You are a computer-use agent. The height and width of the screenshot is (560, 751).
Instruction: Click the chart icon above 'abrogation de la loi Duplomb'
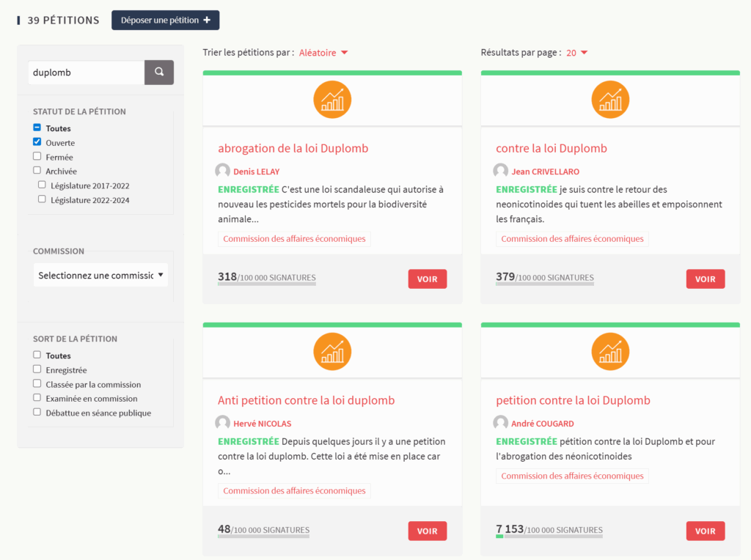click(x=332, y=100)
